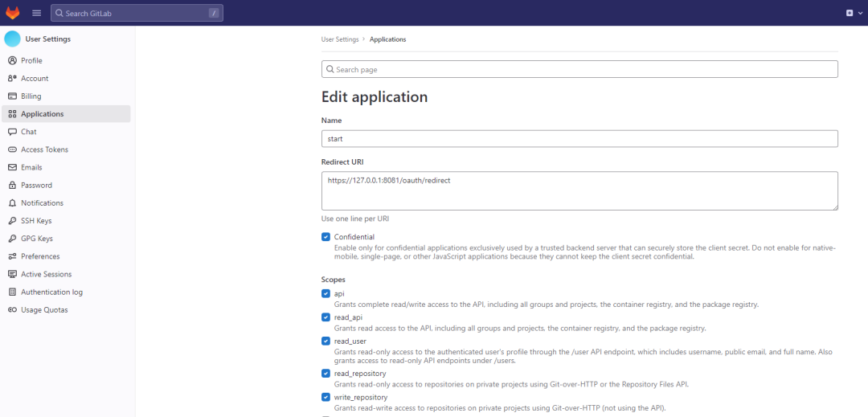
Task: Click the slash shortcut badge in search
Action: point(214,14)
